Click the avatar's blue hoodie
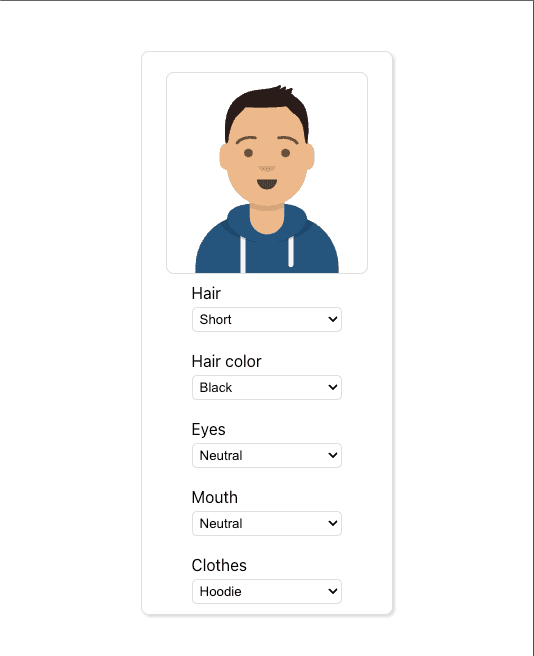 [x=267, y=249]
